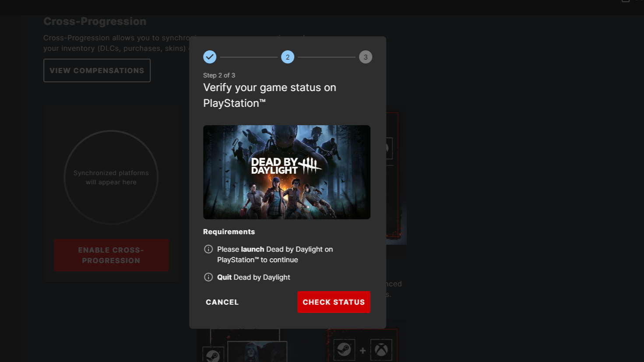Click the Synchronized platforms placeholder circle

[111, 177]
